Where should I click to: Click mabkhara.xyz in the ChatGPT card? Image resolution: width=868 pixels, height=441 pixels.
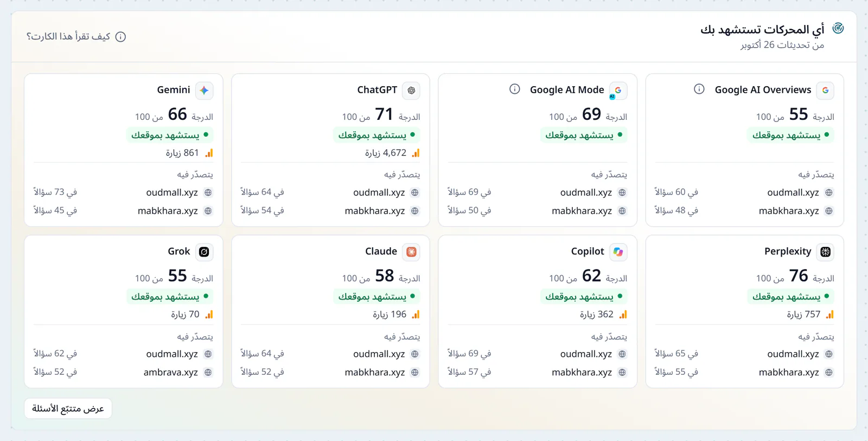375,211
